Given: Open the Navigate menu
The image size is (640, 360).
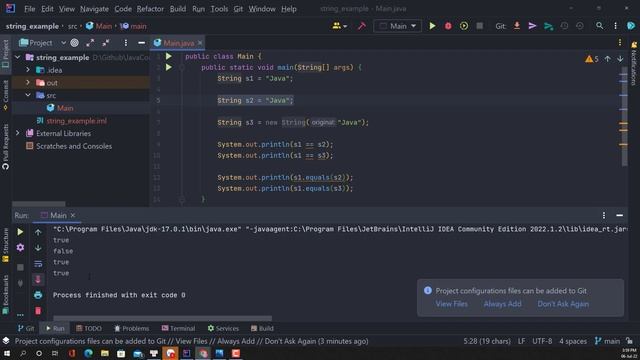Looking at the screenshot, I should tap(94, 9).
